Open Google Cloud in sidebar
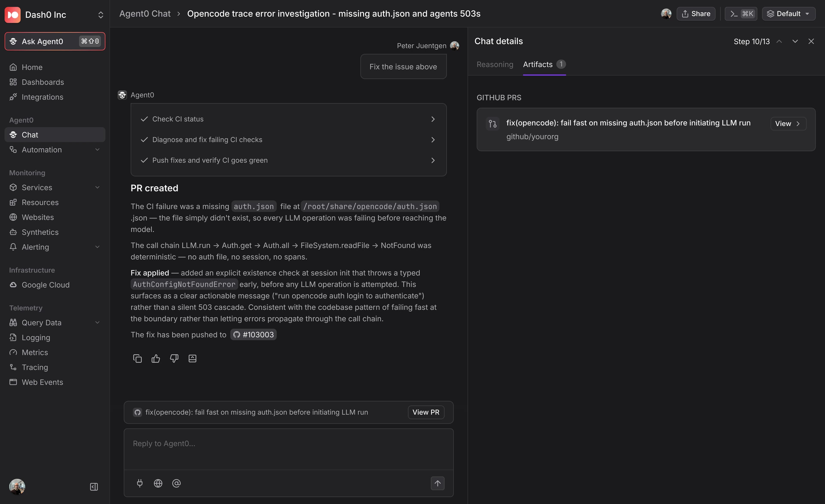The width and height of the screenshot is (825, 504). [55, 285]
